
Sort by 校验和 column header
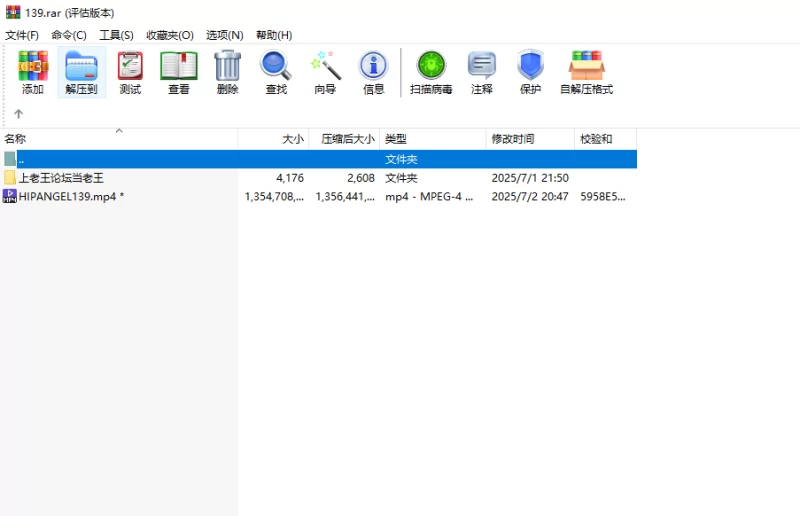tap(606, 139)
